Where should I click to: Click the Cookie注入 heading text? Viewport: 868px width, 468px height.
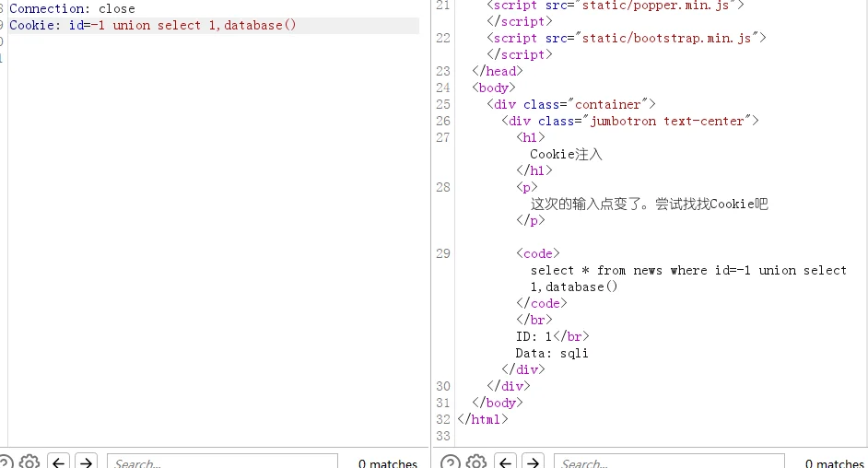point(566,154)
